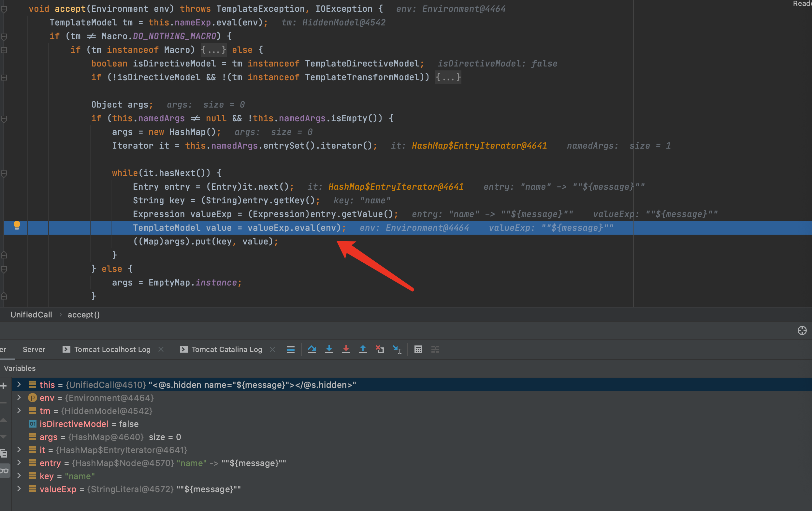
Task: Click the Duplicate Watch copy icon
Action: point(4,453)
